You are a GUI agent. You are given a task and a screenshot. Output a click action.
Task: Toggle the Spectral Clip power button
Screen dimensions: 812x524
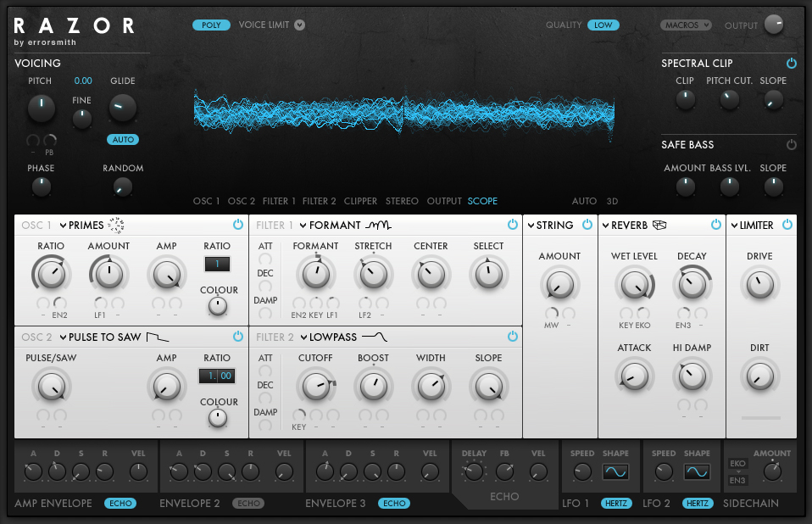pyautogui.click(x=792, y=64)
